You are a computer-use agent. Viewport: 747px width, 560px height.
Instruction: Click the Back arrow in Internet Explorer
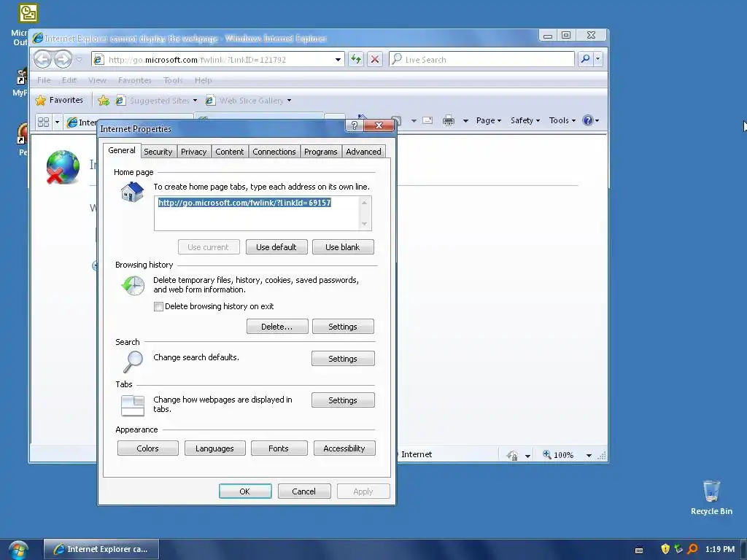[x=43, y=59]
